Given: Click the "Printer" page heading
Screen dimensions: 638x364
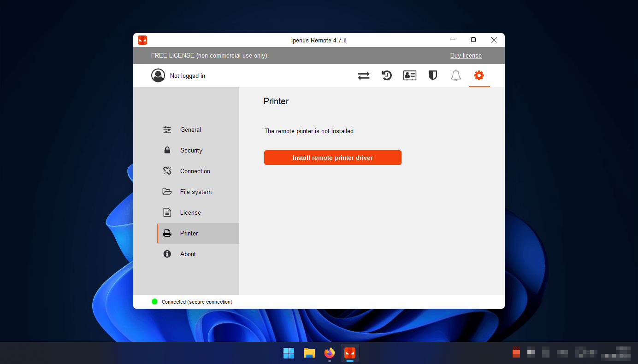Looking at the screenshot, I should pos(276,101).
